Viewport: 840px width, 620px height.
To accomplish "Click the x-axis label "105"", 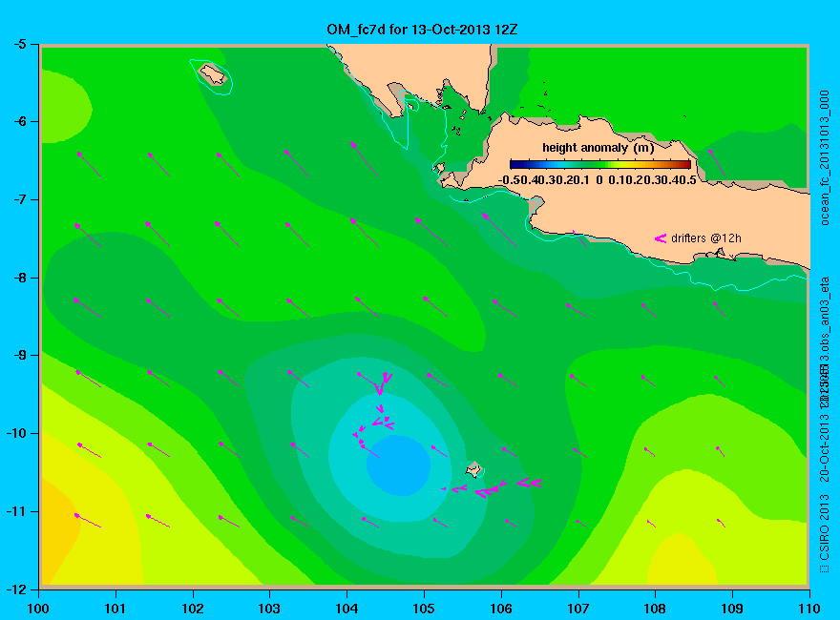I will click(x=424, y=609).
